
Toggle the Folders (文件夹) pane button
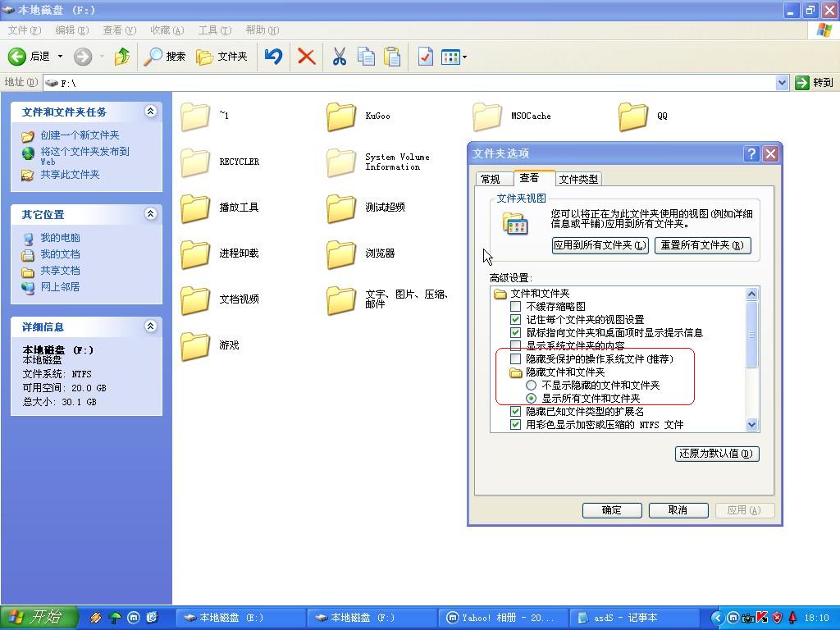coord(221,57)
